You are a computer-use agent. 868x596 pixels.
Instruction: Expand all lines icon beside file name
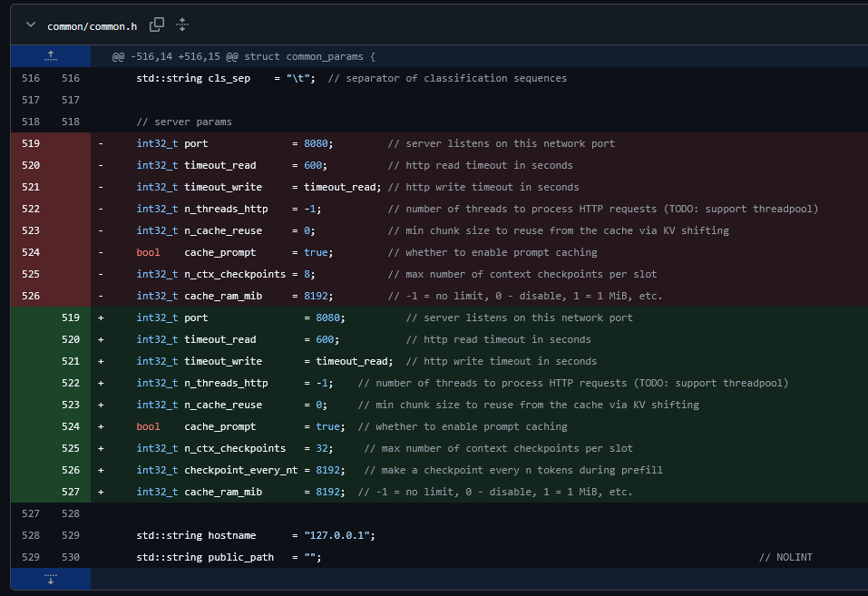[x=182, y=24]
